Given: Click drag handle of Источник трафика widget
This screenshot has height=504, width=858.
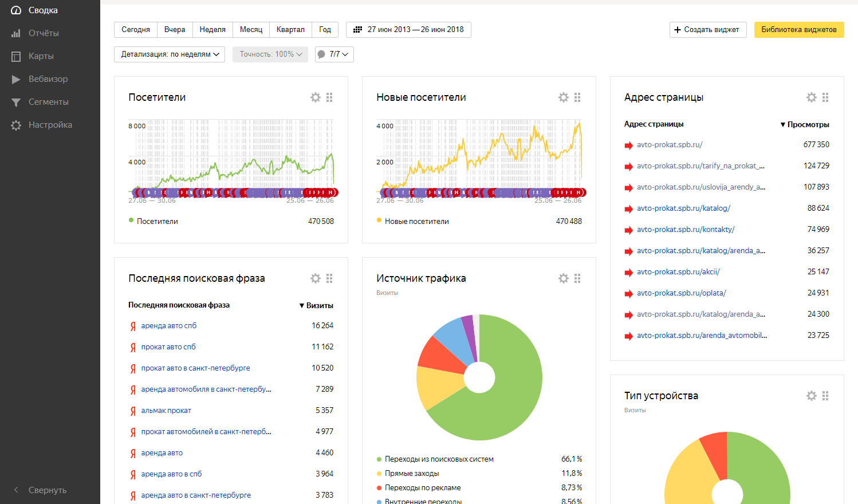Looking at the screenshot, I should 577,278.
